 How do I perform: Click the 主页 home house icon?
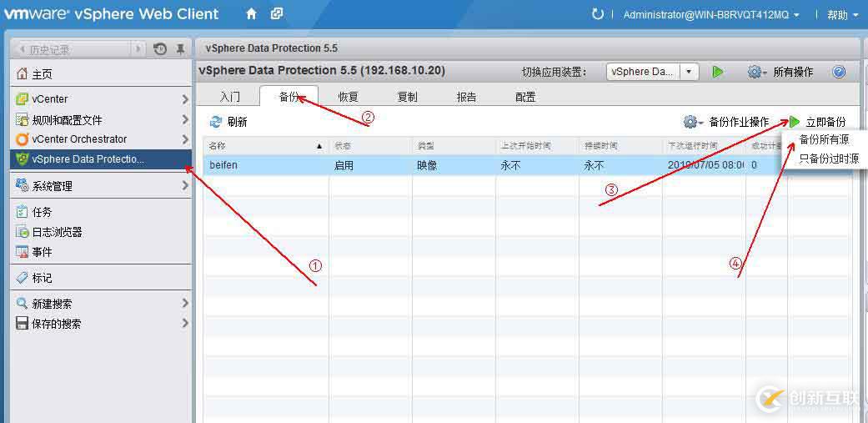point(22,73)
